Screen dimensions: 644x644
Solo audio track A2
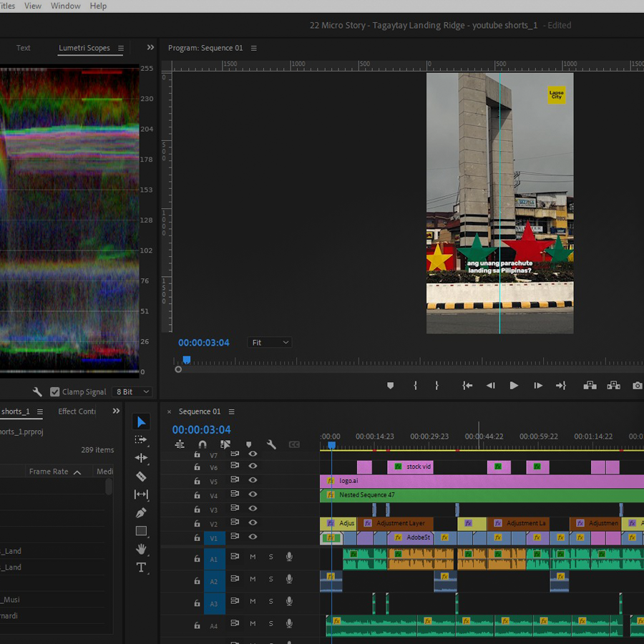pos(270,579)
